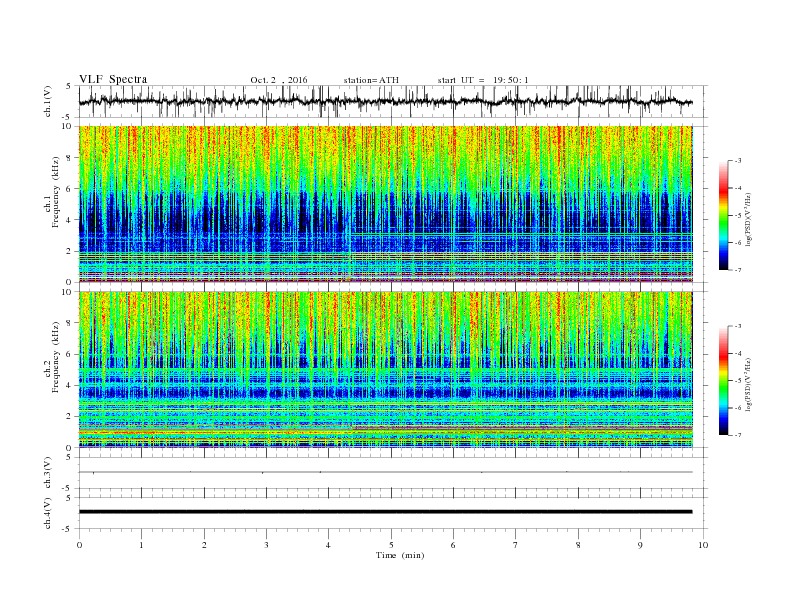Click the color bar next to ch.2 spectrogram

click(723, 381)
